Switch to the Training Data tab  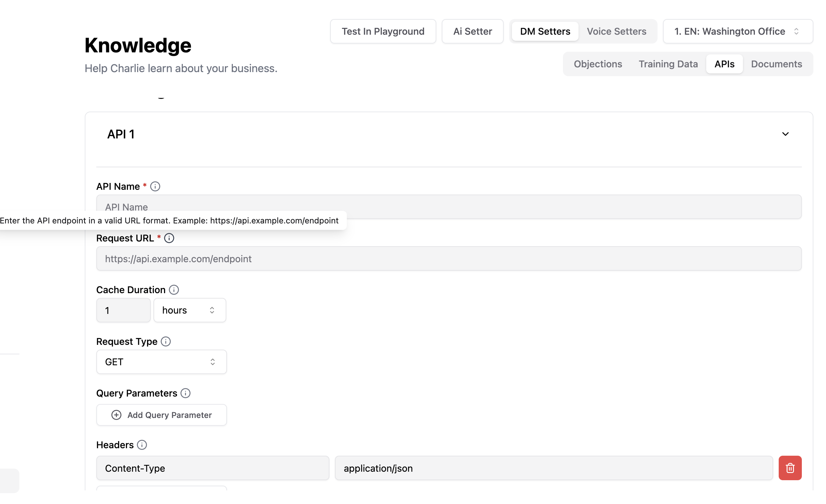(668, 64)
